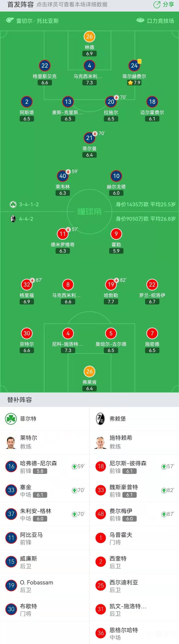This screenshot has width=179, height=644.
Task: Click the Fürth clover logo in formation row
Action: click(13, 204)
